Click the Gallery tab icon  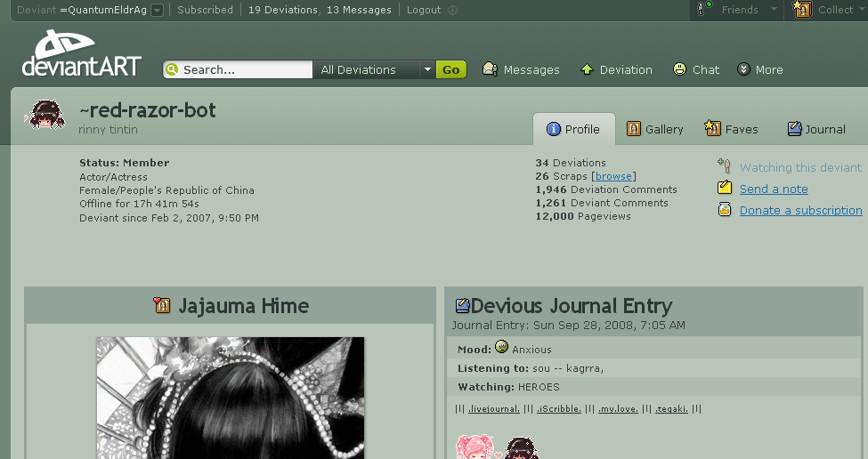tap(633, 129)
